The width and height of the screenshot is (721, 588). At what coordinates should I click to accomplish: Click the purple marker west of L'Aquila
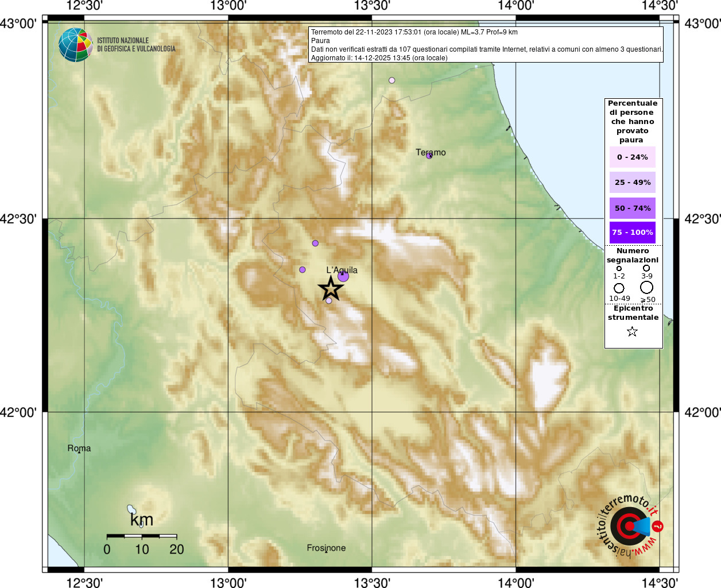[303, 269]
